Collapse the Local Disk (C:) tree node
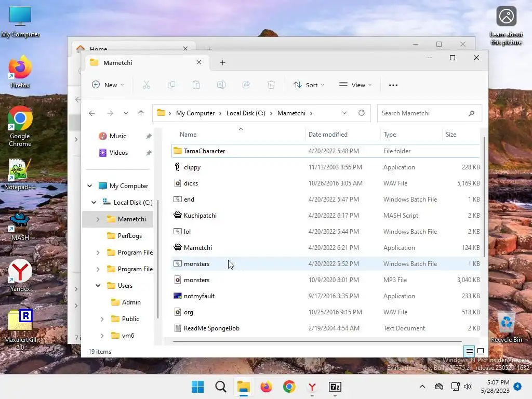This screenshot has width=532, height=399. pos(94,203)
